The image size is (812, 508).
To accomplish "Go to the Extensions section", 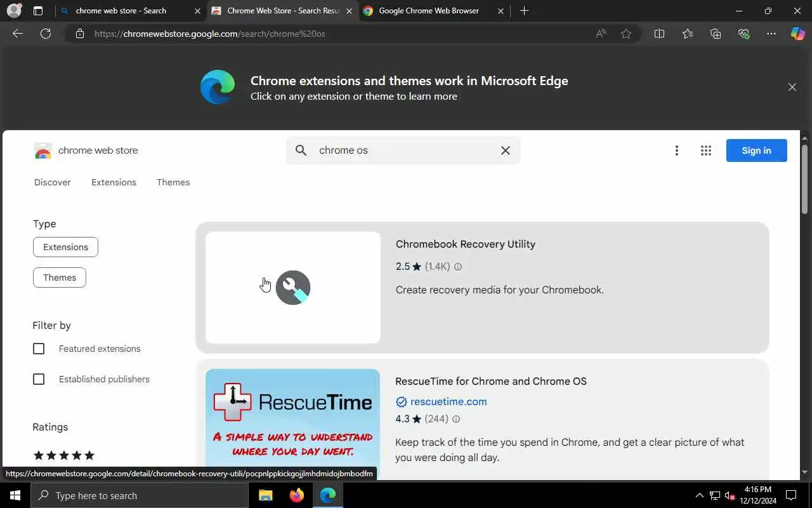I will coord(114,182).
